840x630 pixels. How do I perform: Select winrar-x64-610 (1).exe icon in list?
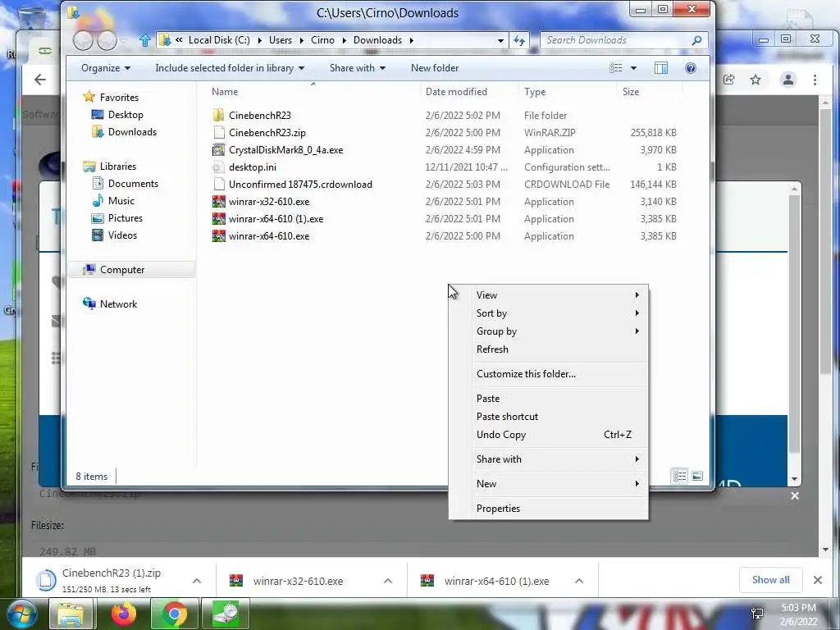(218, 219)
